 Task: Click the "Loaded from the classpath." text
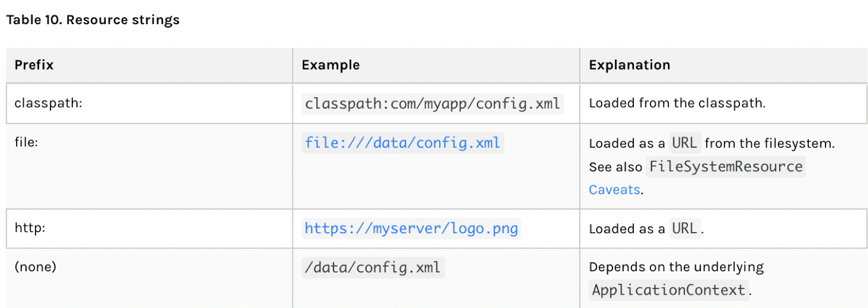pos(677,103)
